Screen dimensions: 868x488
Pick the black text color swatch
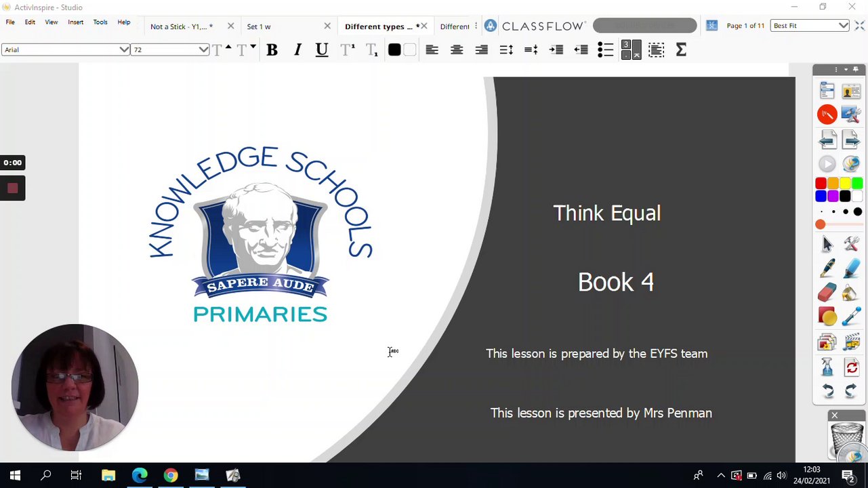click(394, 50)
